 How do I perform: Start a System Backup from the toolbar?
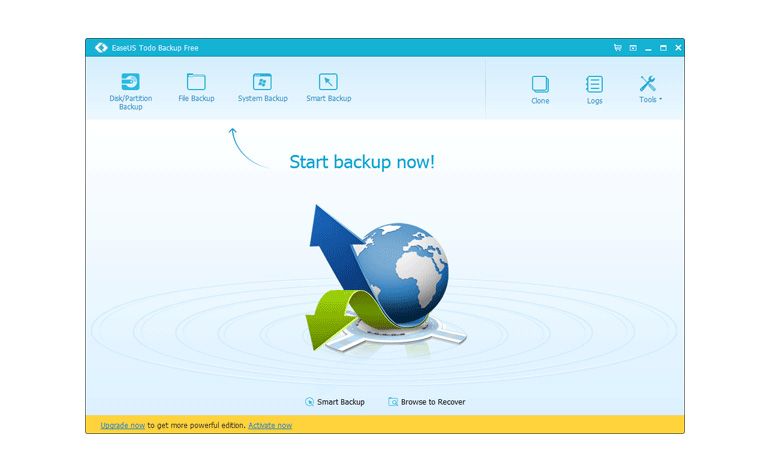click(262, 85)
